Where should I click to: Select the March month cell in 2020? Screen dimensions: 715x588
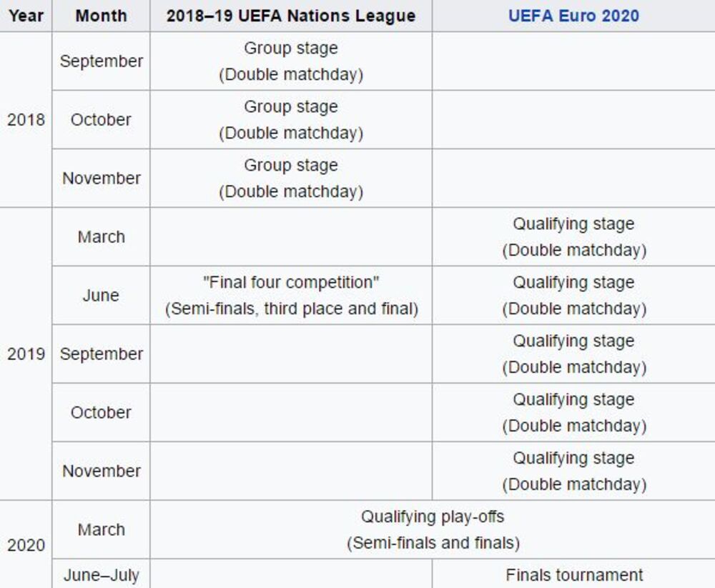101,529
